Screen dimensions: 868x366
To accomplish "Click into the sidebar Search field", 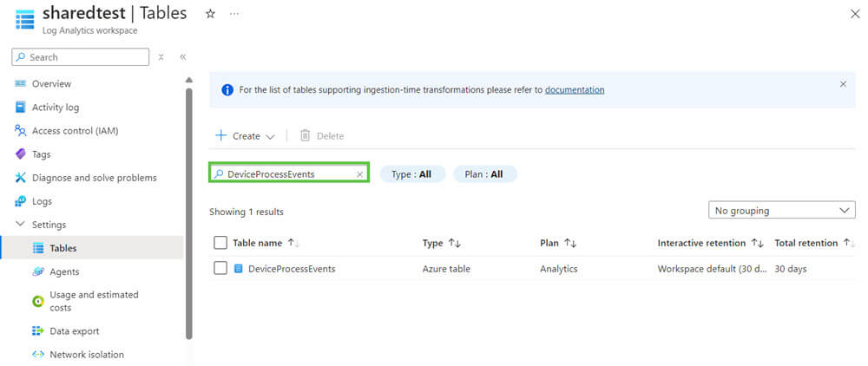I will [x=80, y=57].
